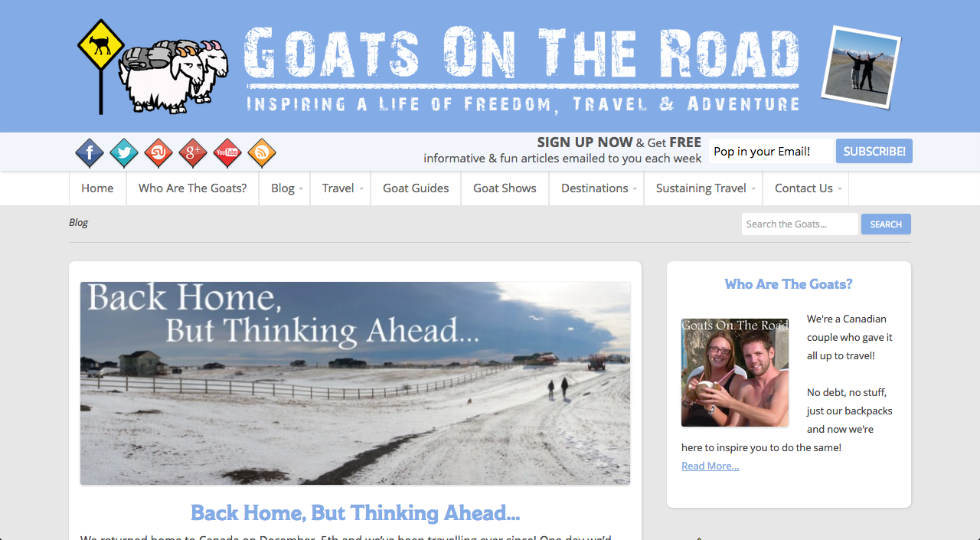Click the Pop in your Email field

(770, 151)
